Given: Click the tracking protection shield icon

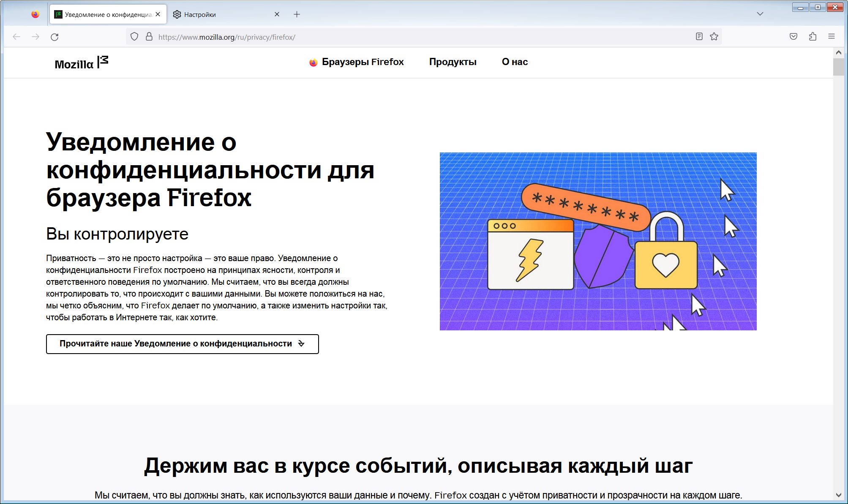Looking at the screenshot, I should click(x=134, y=37).
